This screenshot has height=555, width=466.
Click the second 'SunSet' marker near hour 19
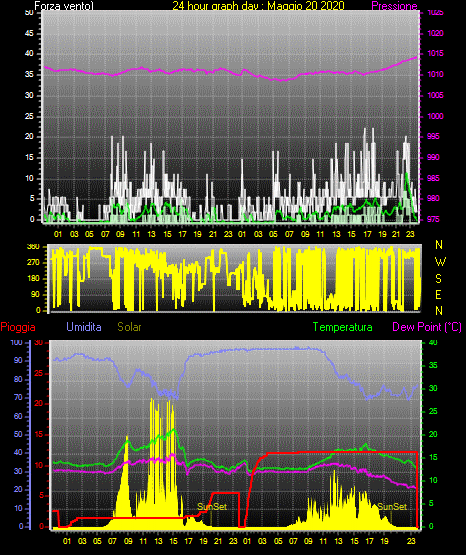click(x=392, y=507)
